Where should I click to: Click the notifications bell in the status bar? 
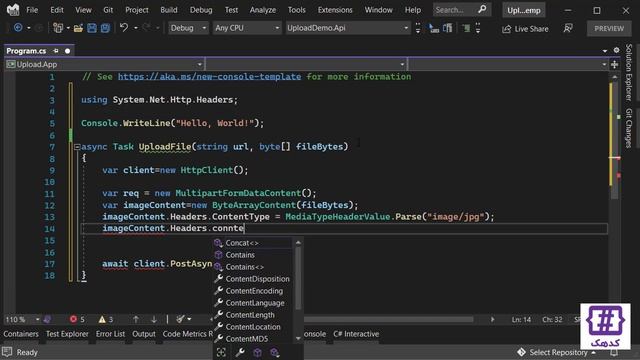click(614, 353)
